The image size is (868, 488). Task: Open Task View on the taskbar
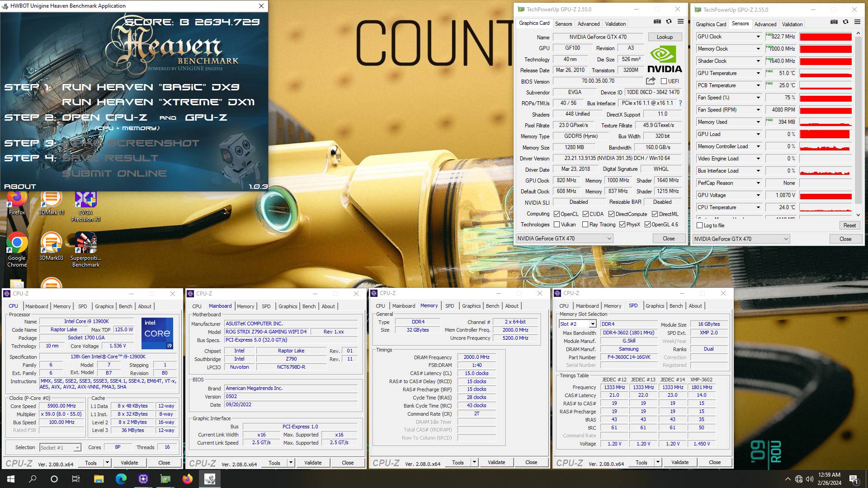tap(76, 479)
